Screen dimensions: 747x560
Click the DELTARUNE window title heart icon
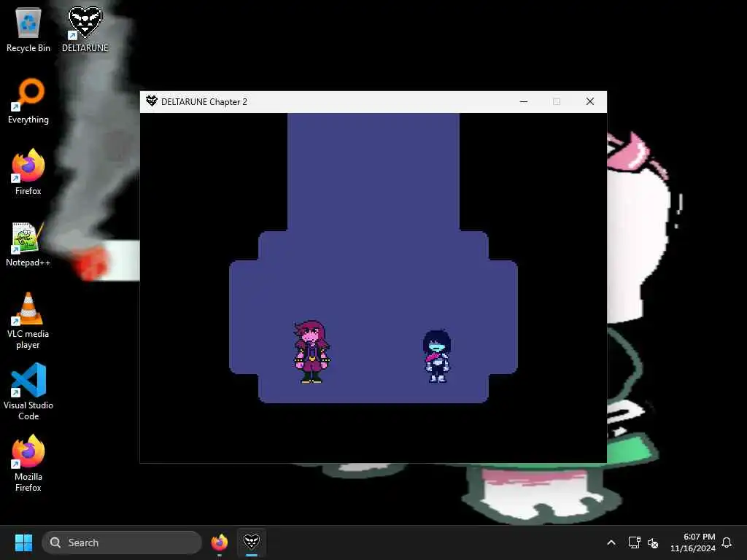152,101
